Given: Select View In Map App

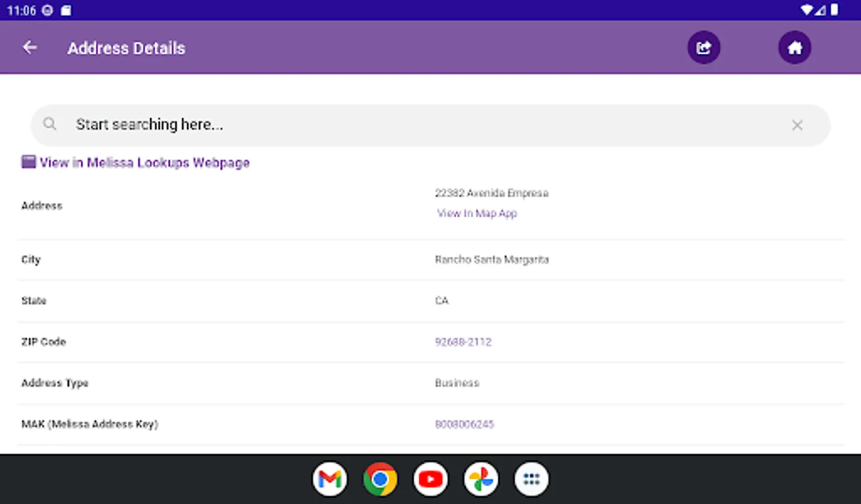Looking at the screenshot, I should (x=477, y=213).
